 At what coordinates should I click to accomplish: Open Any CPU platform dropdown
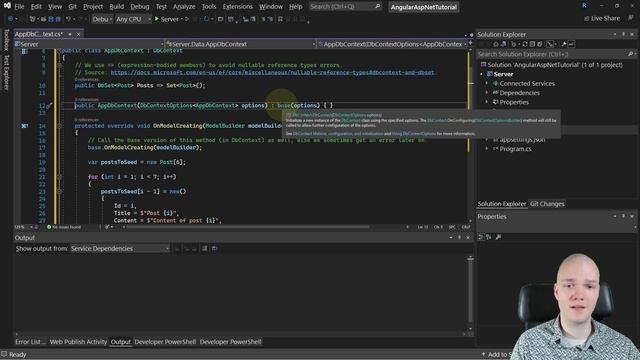pyautogui.click(x=133, y=19)
